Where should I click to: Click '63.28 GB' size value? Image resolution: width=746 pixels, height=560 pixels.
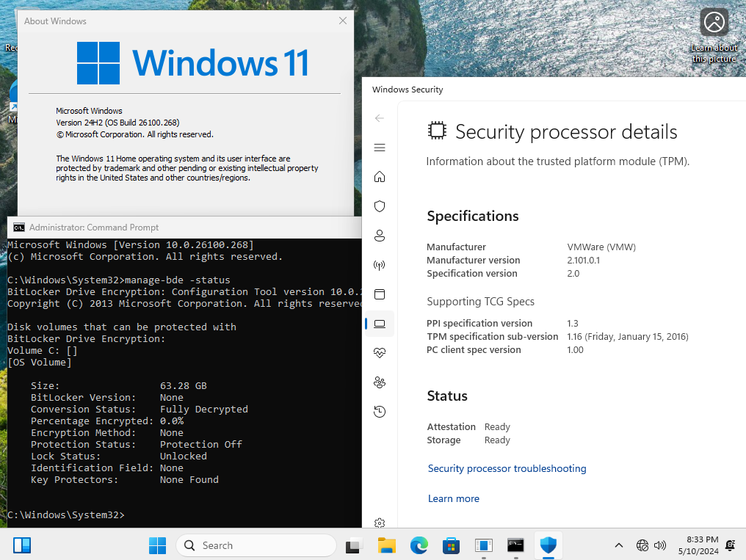point(183,385)
